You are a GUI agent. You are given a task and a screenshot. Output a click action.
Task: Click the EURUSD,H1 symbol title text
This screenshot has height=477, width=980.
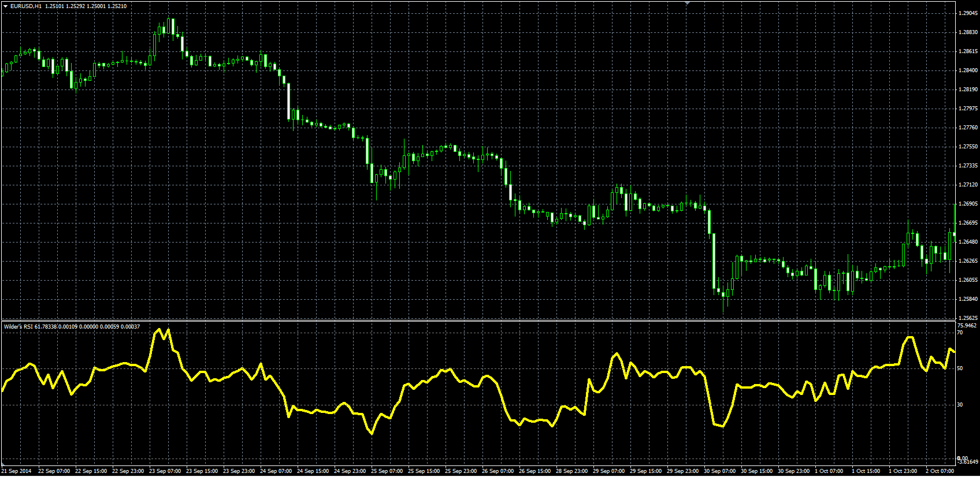click(26, 6)
